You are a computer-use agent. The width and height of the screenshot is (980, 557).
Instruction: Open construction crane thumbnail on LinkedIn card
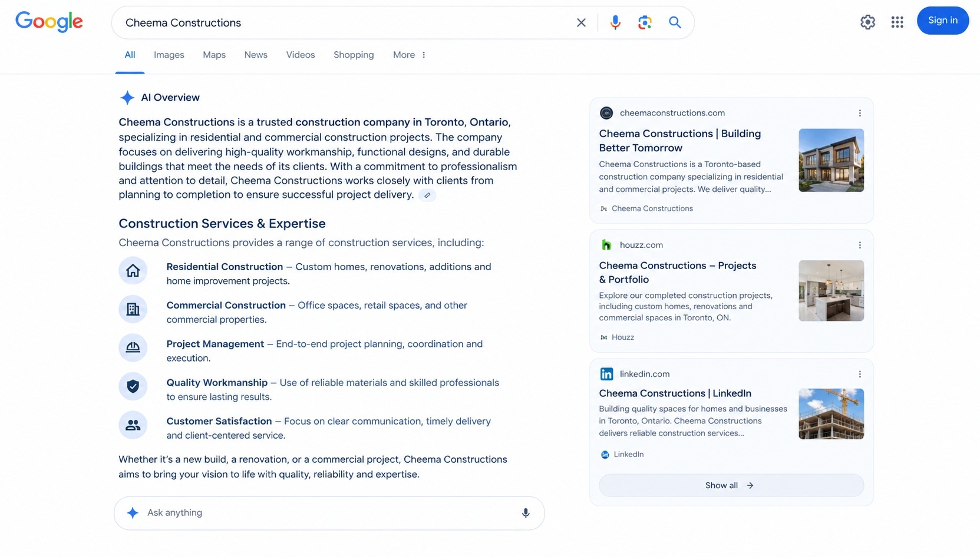[831, 414]
